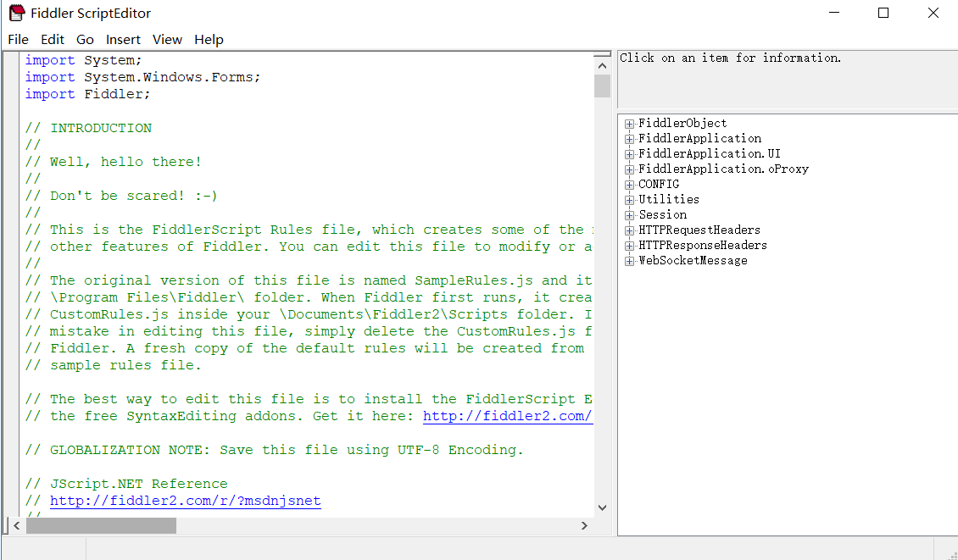Click the horizontal scrollbar right arrow
958x560 pixels.
(x=584, y=525)
